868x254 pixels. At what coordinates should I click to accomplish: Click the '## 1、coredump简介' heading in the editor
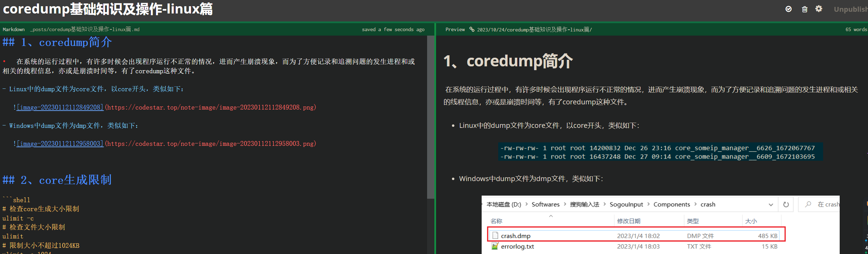coord(57,43)
